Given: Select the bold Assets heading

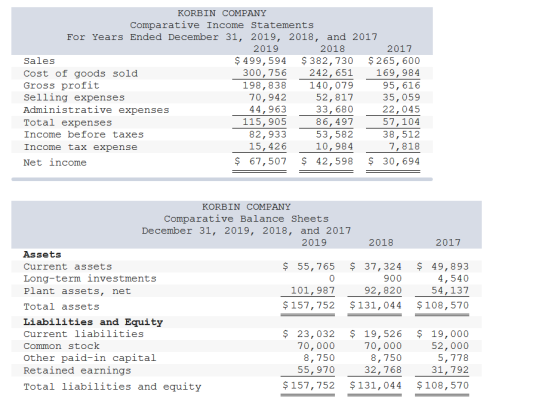Looking at the screenshot, I should pyautogui.click(x=42, y=255).
